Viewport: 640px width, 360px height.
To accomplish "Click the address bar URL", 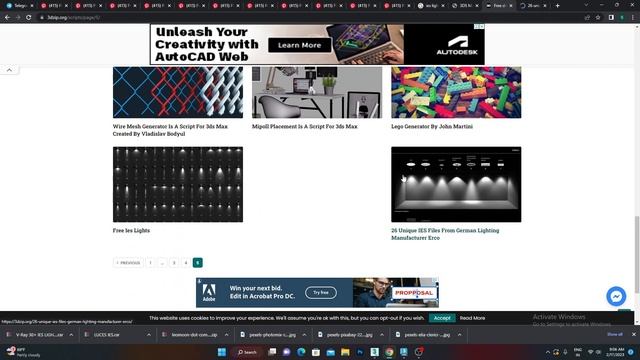I will 73,18.
